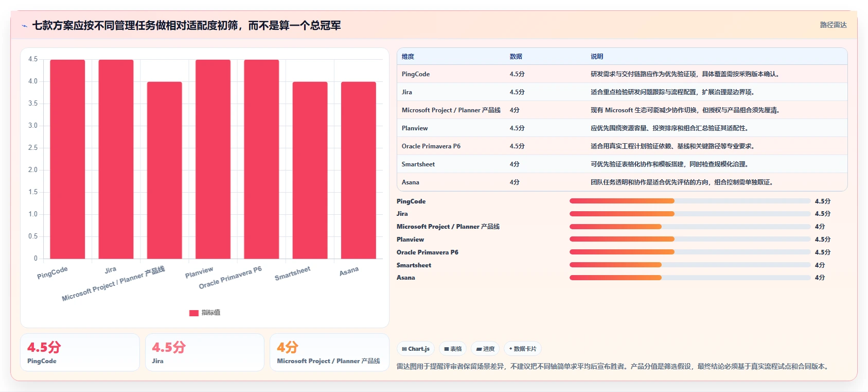Click the PingCode cell in the table
Viewport: 868px width, 392px height.
click(x=416, y=74)
